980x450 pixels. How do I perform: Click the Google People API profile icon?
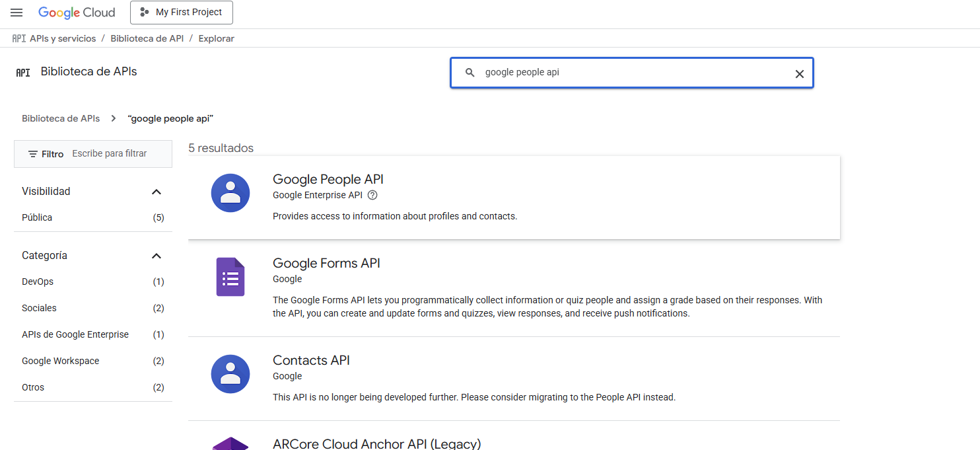pyautogui.click(x=230, y=193)
